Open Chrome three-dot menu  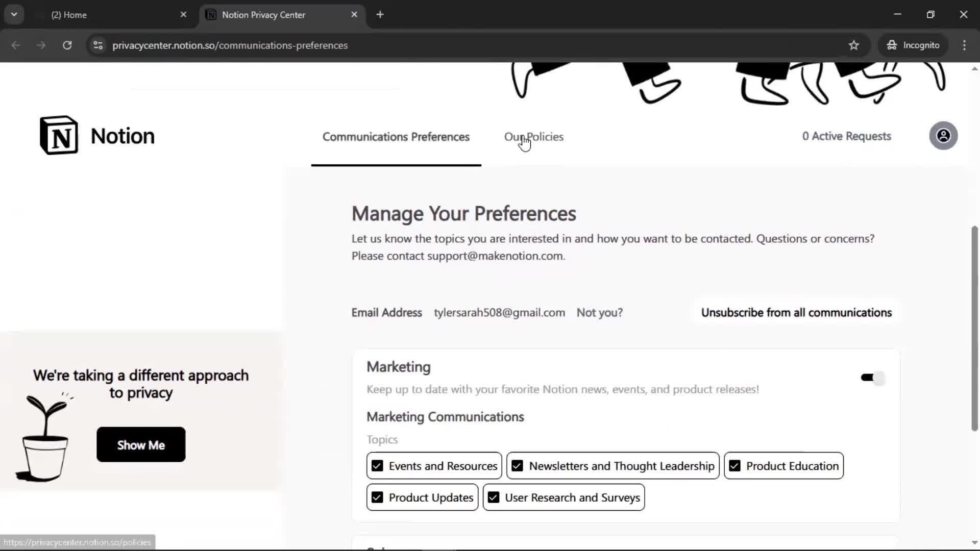pyautogui.click(x=964, y=45)
